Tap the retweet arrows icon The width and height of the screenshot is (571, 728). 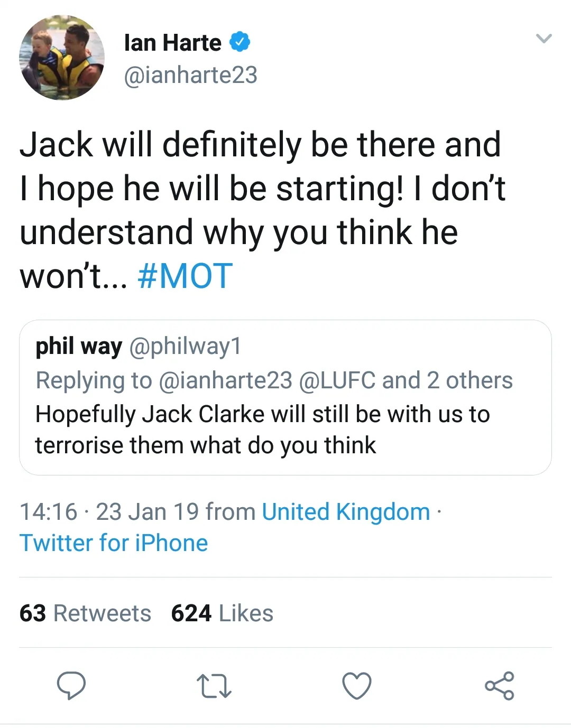coord(214,686)
